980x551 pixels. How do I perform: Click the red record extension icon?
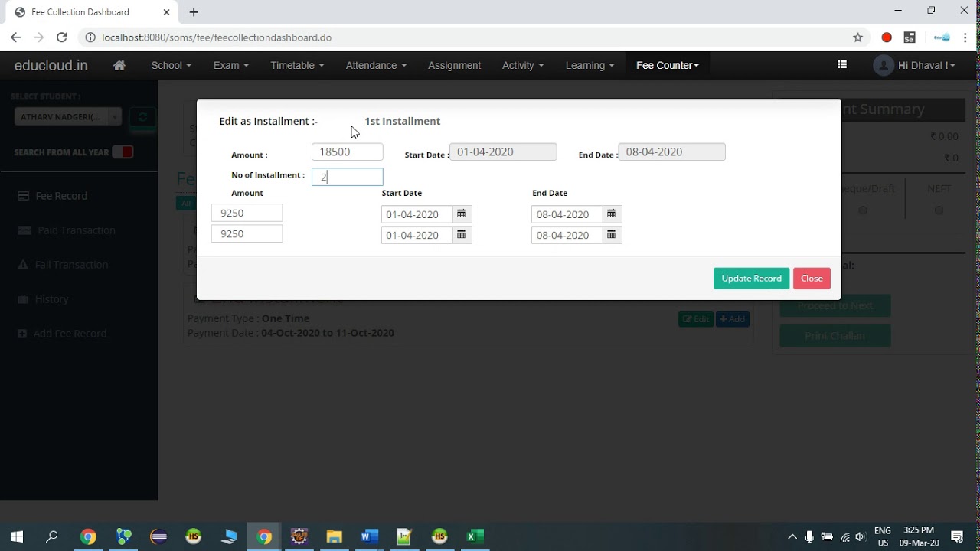pyautogui.click(x=887, y=37)
